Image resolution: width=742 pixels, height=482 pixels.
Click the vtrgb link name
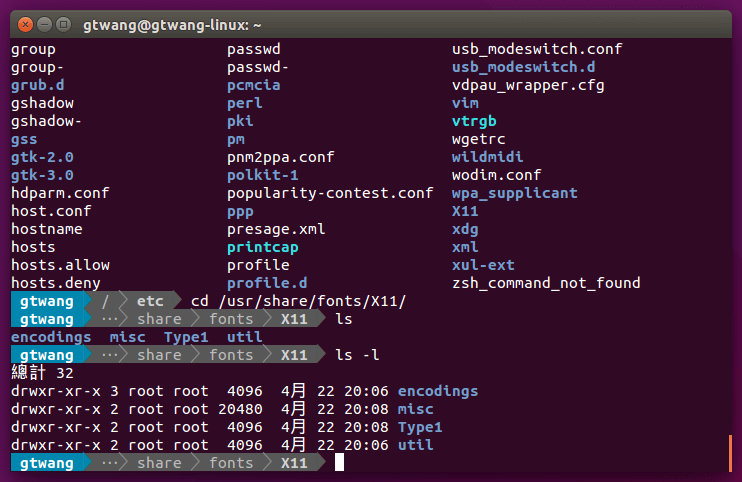474,121
